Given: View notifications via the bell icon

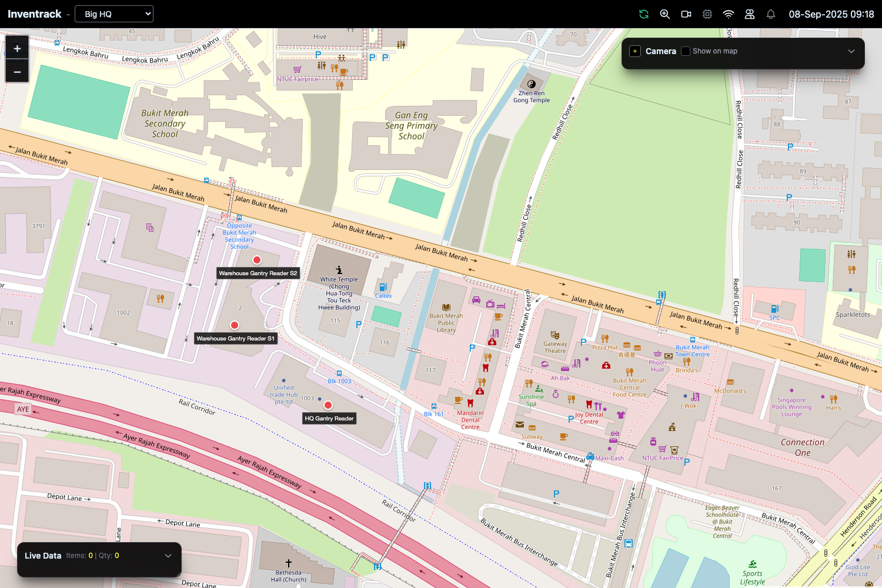Looking at the screenshot, I should (770, 14).
